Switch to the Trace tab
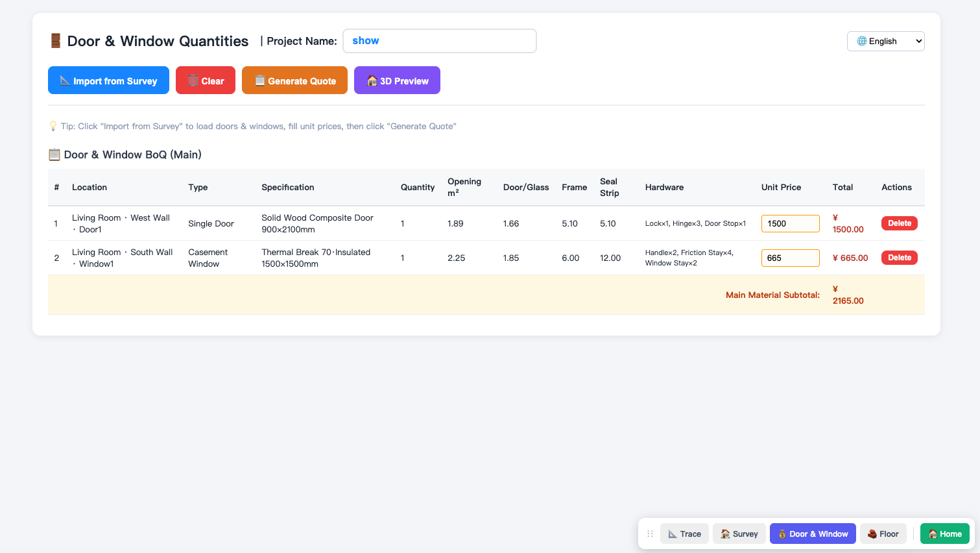Viewport: 980px width, 553px height. [x=684, y=534]
